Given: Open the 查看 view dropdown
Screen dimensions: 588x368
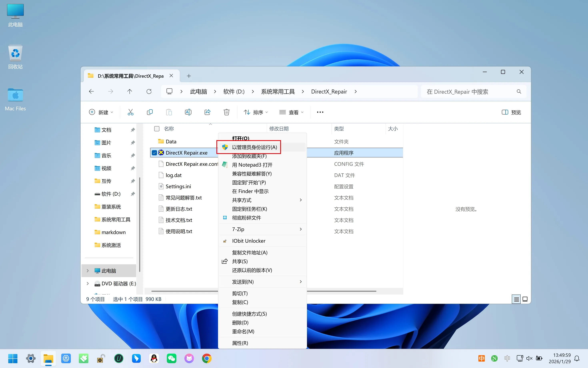Looking at the screenshot, I should click(x=291, y=112).
